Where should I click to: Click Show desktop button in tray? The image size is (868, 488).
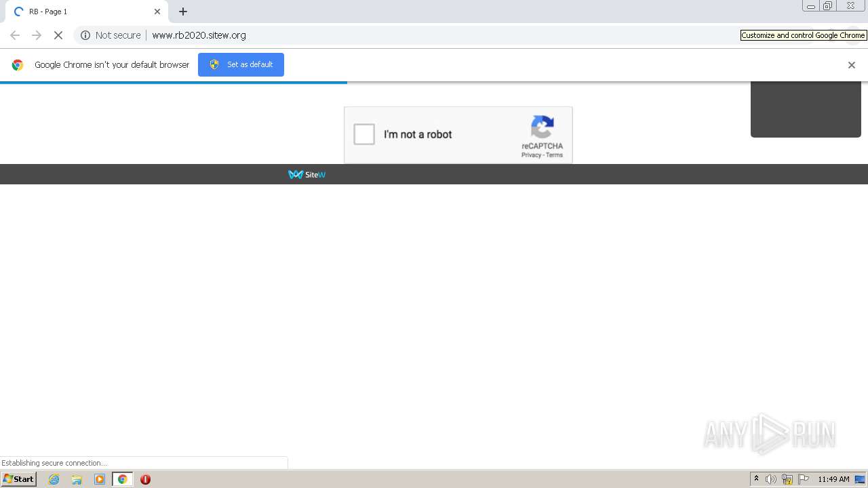[x=861, y=479]
